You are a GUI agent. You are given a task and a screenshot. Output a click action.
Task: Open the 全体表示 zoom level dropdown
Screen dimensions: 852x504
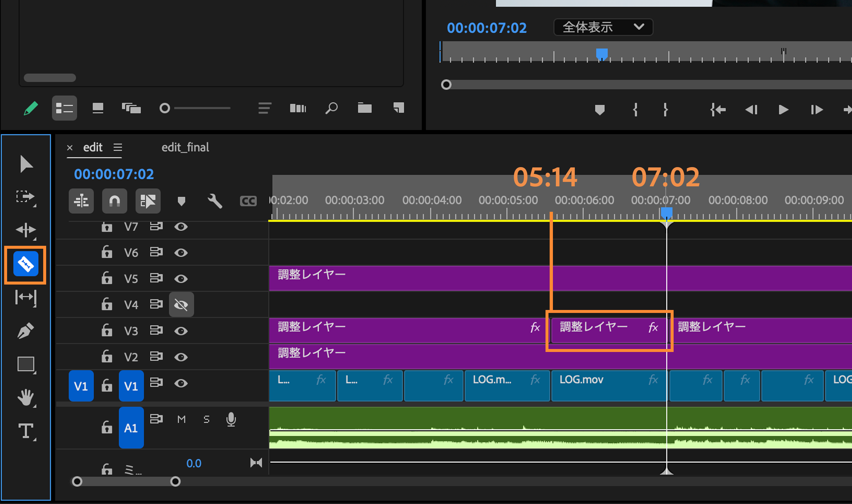[x=603, y=27]
